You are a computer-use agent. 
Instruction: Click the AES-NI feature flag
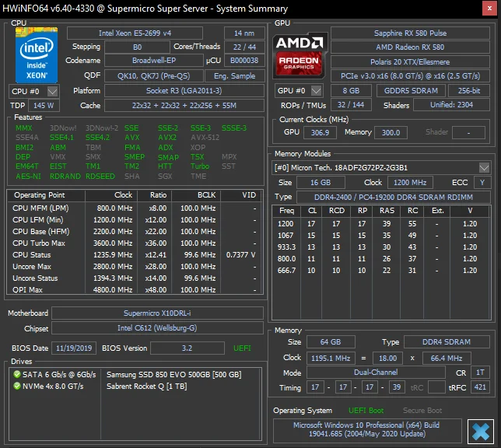29,177
